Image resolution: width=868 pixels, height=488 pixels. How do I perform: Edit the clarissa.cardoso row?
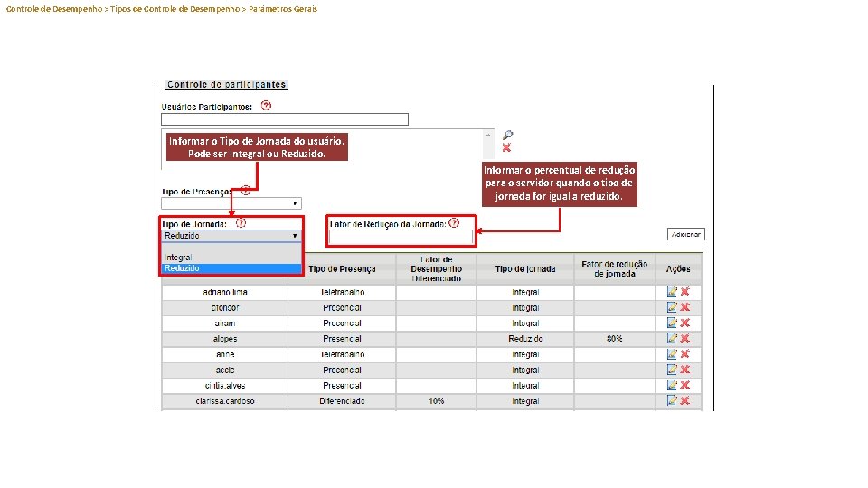click(x=672, y=400)
